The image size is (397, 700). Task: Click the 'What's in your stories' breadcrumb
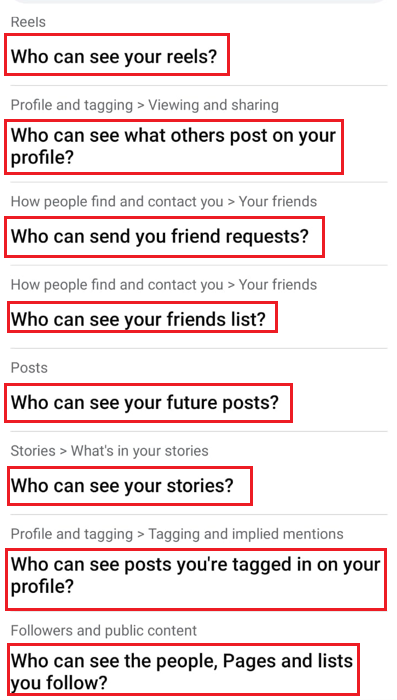140,451
